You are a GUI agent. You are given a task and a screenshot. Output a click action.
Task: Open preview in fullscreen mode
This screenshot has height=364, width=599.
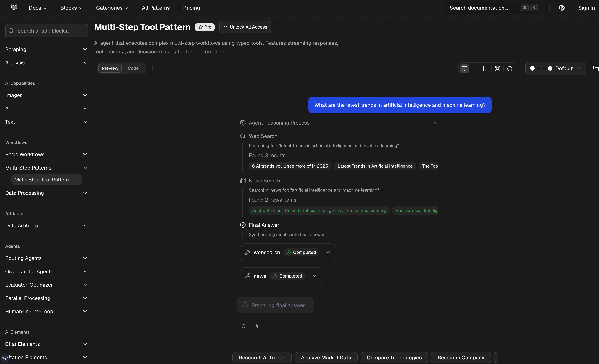click(498, 68)
